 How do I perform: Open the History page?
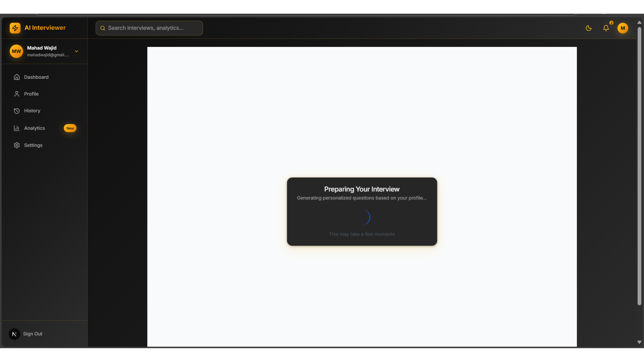pyautogui.click(x=32, y=111)
